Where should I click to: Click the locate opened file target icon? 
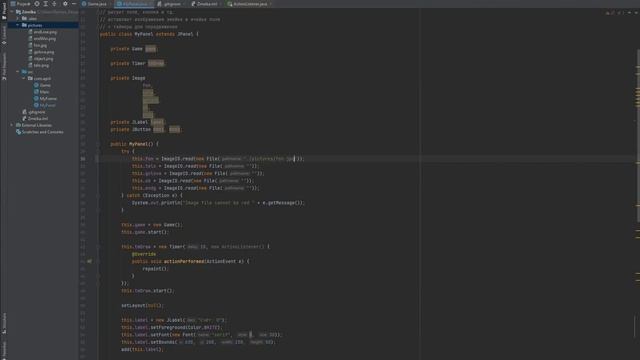click(37, 4)
